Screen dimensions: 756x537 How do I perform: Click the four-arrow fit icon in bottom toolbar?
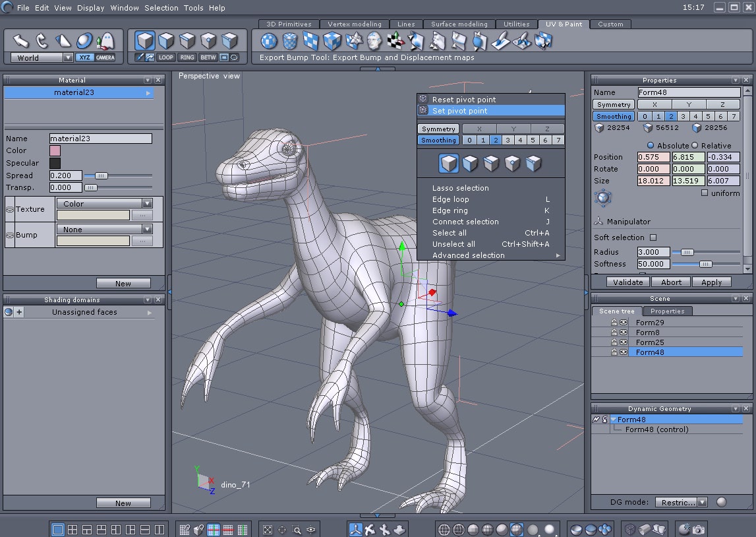point(268,530)
